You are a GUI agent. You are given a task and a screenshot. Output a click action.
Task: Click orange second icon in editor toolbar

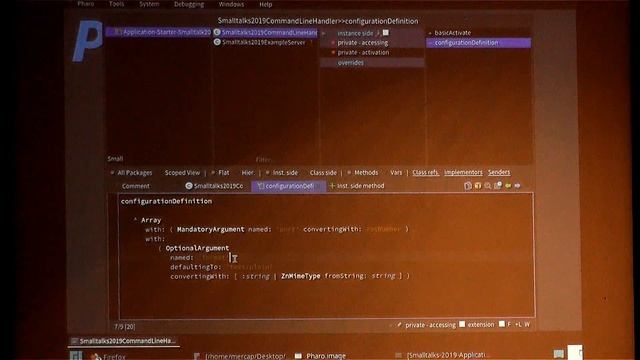coord(478,186)
